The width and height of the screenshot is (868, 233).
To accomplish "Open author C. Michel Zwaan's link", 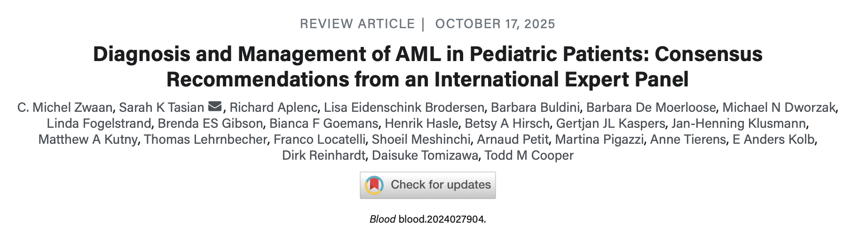I will [x=65, y=108].
